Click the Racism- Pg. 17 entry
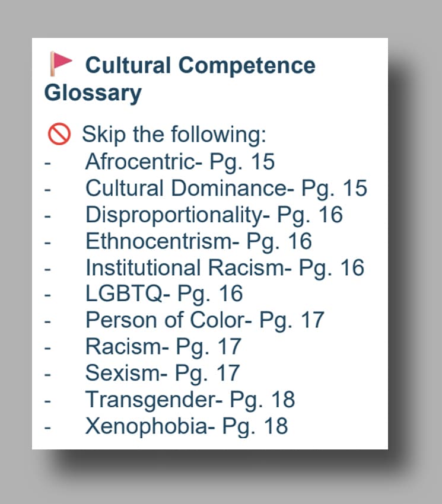Viewport: 442px width, 504px height. pos(163,346)
